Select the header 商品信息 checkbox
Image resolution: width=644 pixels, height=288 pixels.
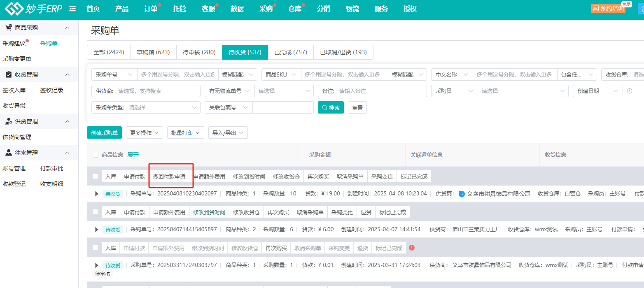pyautogui.click(x=96, y=155)
